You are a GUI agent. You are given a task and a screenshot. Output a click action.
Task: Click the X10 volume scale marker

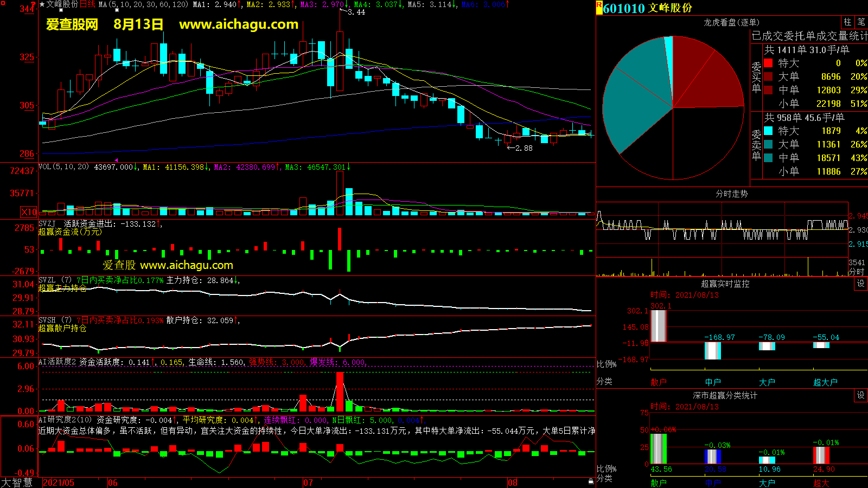tap(29, 212)
